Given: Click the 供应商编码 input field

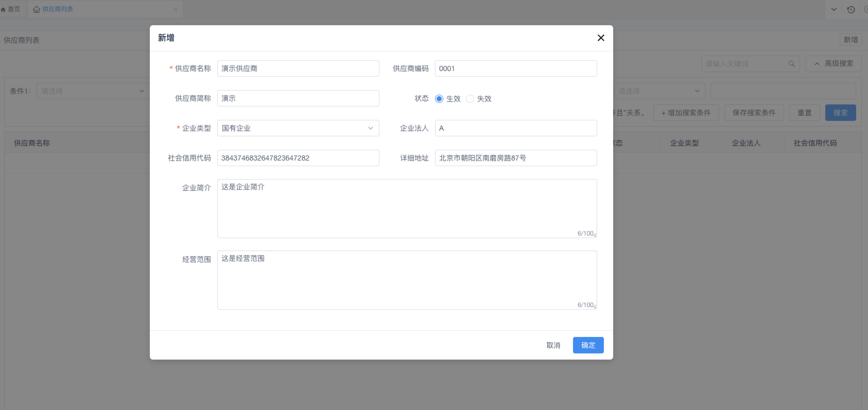Looking at the screenshot, I should point(515,68).
